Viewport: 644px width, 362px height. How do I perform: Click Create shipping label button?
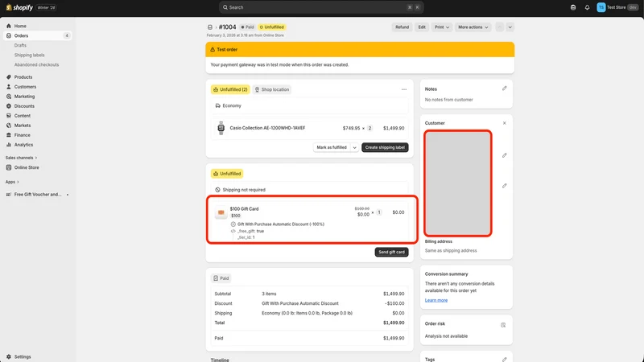[x=385, y=147]
